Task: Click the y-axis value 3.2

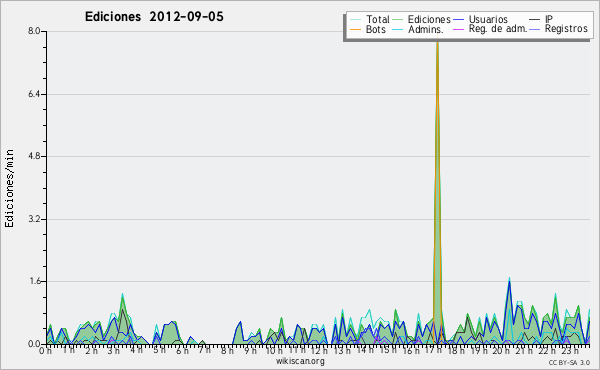Action: click(x=34, y=219)
